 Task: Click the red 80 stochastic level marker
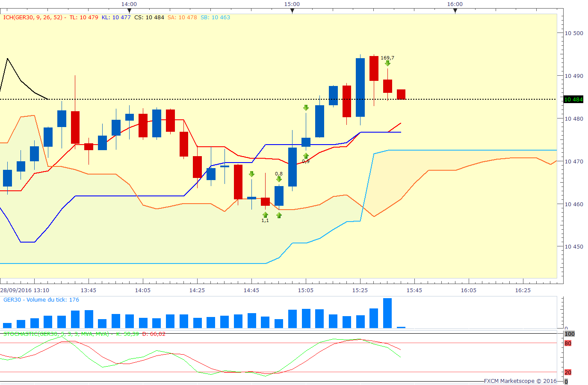point(568,343)
